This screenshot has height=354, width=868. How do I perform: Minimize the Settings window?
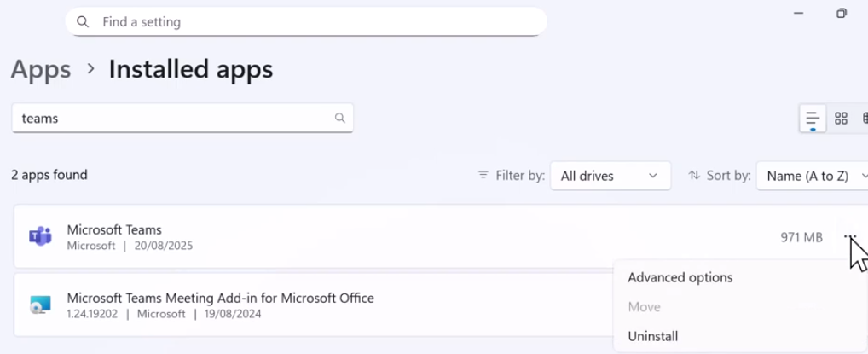click(798, 14)
